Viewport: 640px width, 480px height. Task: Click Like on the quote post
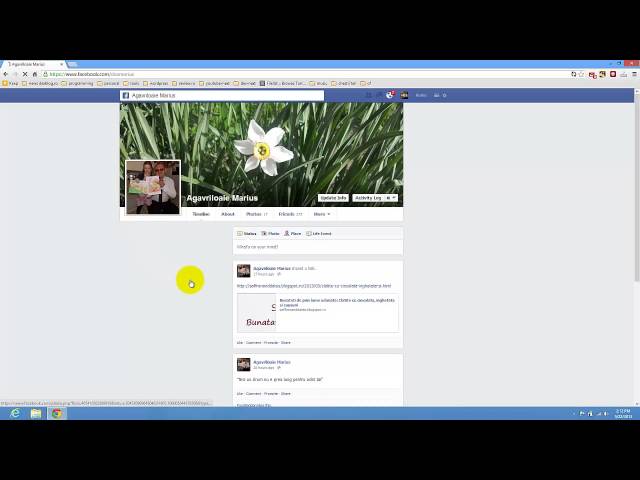pos(240,393)
